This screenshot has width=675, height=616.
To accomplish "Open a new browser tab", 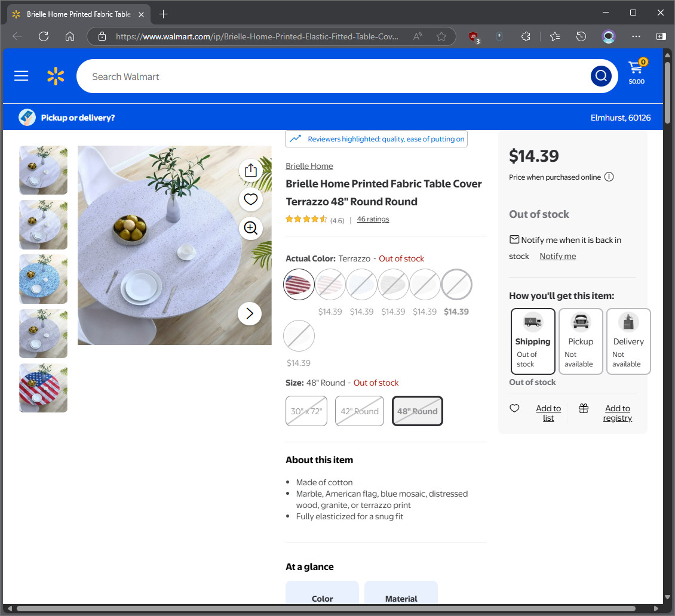I will (163, 14).
